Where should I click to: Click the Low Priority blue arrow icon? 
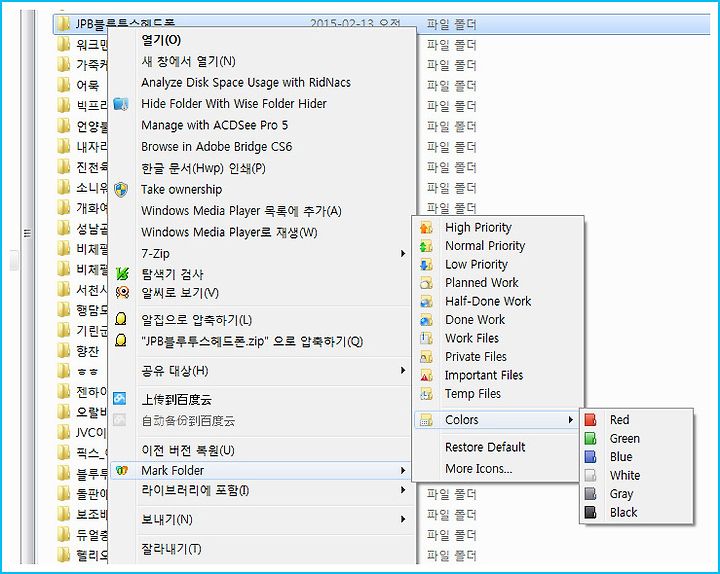tap(426, 264)
